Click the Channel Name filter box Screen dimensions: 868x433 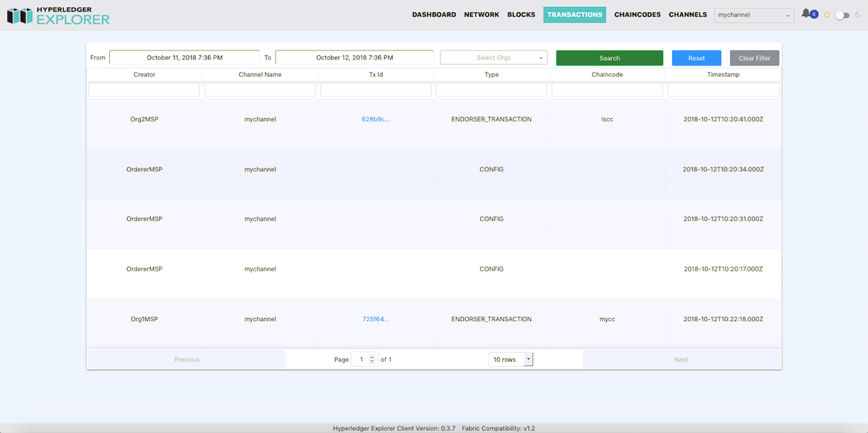pyautogui.click(x=260, y=90)
